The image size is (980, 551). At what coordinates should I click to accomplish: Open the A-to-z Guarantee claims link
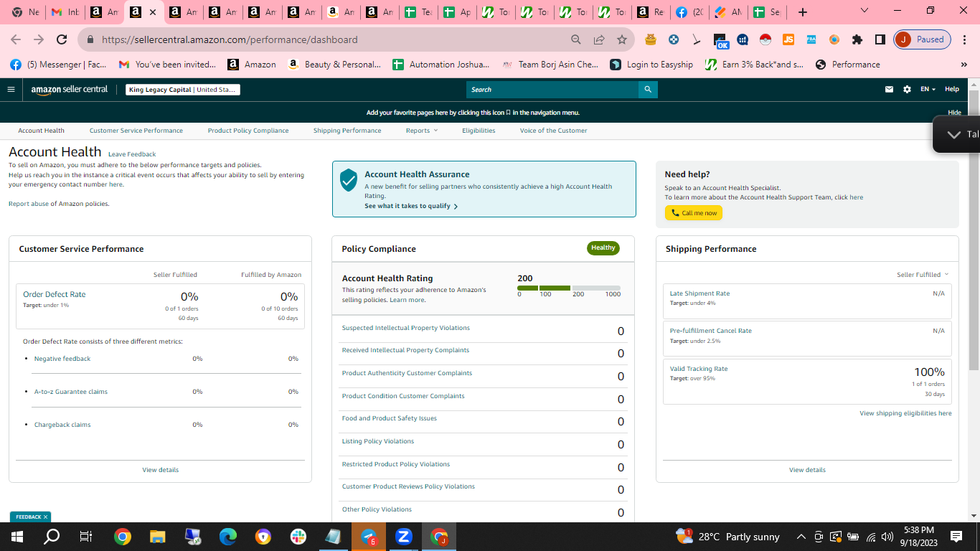point(71,392)
